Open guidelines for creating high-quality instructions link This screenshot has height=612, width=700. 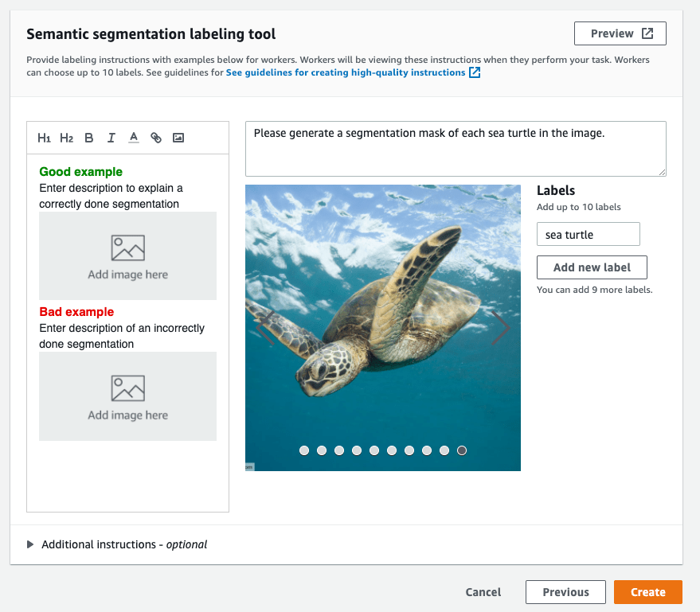click(346, 72)
